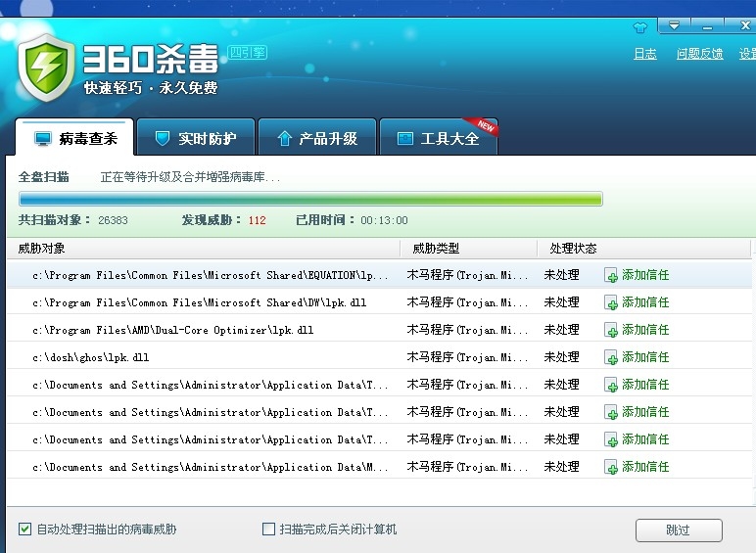Click the toolbox icon on 工具大全 tab
The width and height of the screenshot is (756, 553).
pos(405,139)
